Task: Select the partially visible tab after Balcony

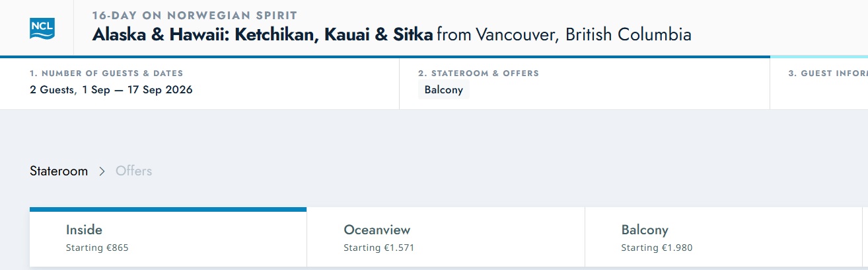Action: point(865,238)
